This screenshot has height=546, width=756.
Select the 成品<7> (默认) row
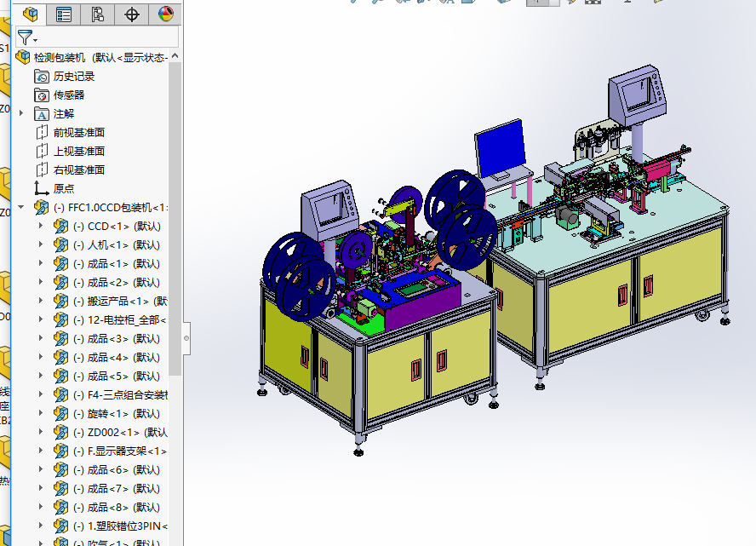pyautogui.click(x=116, y=489)
